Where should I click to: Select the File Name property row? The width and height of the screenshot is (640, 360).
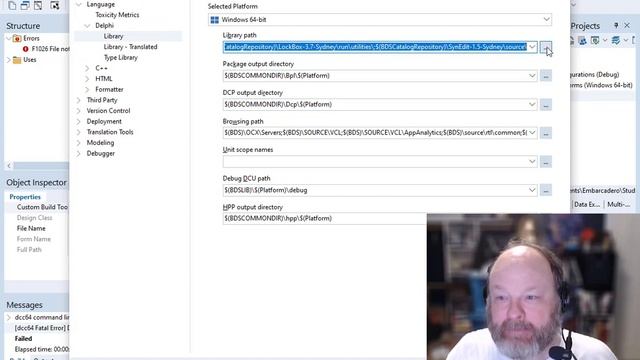[x=31, y=229]
